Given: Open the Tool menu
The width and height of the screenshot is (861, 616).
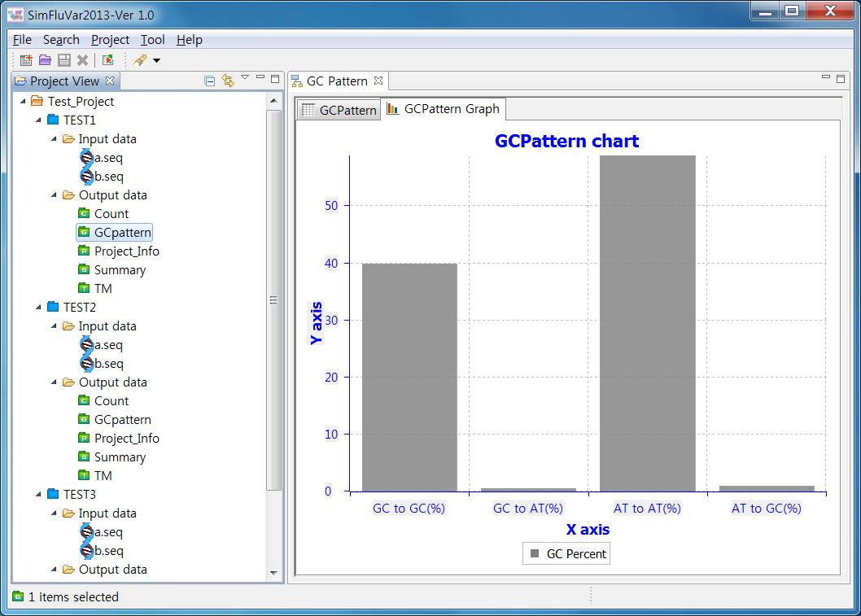Looking at the screenshot, I should pos(152,40).
